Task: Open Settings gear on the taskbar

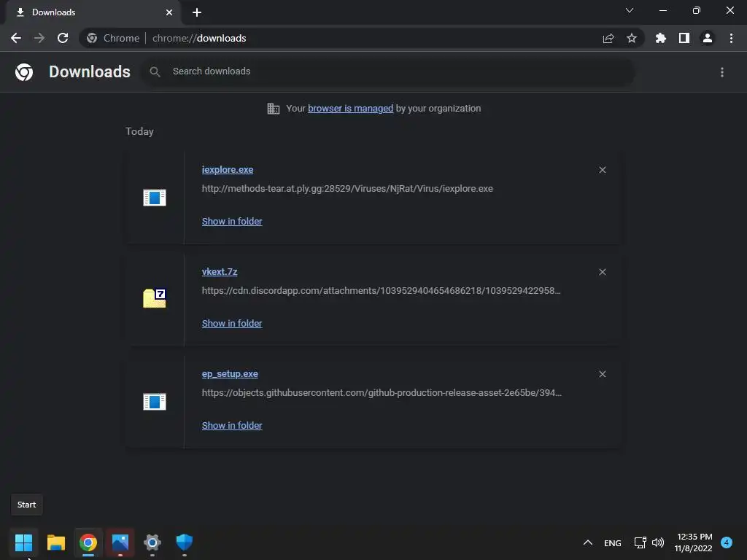Action: tap(152, 542)
